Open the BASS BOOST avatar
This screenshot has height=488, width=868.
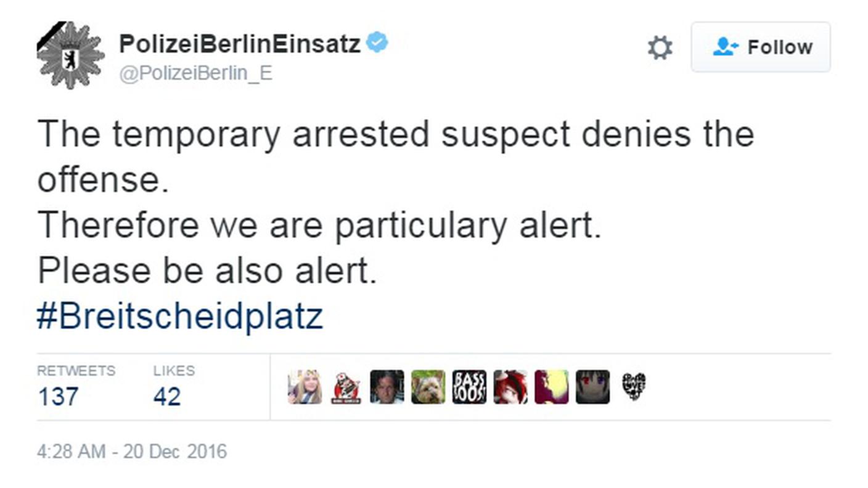coord(469,387)
